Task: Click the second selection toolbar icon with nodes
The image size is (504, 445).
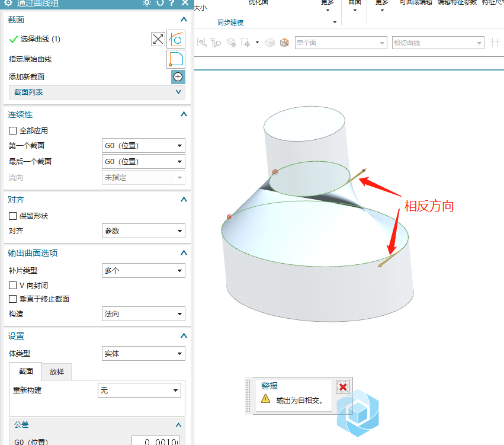Action: 216,43
